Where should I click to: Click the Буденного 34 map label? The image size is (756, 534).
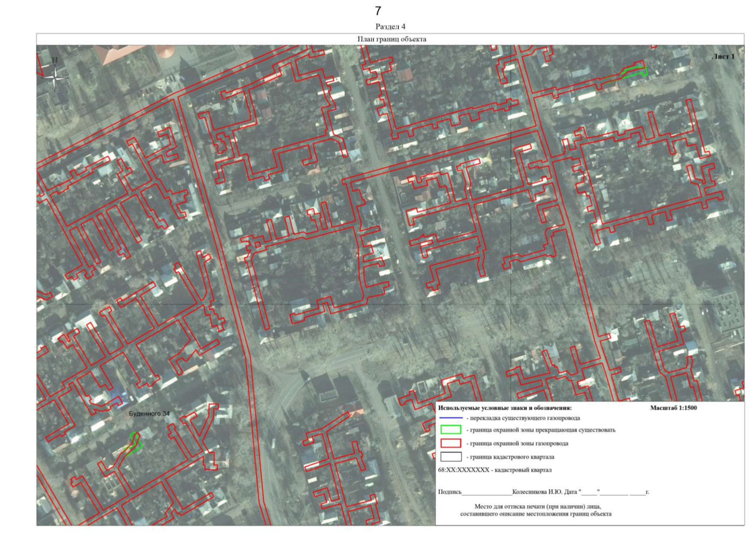coord(149,414)
